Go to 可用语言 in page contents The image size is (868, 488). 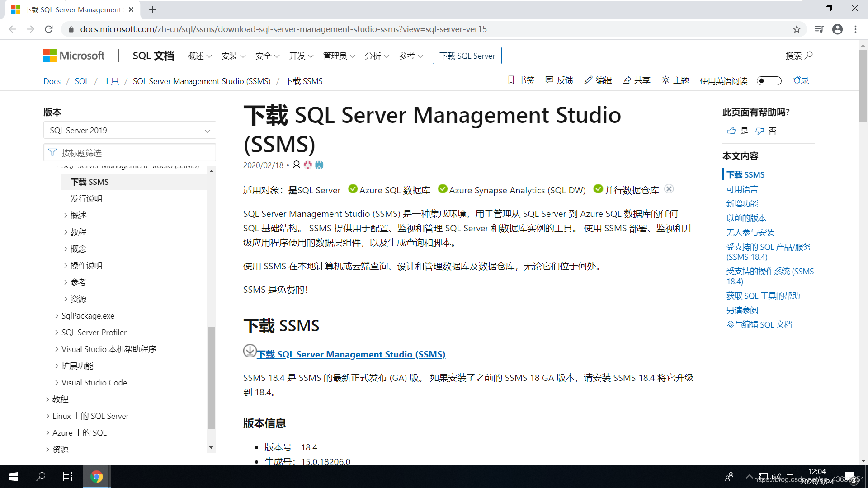(x=742, y=189)
